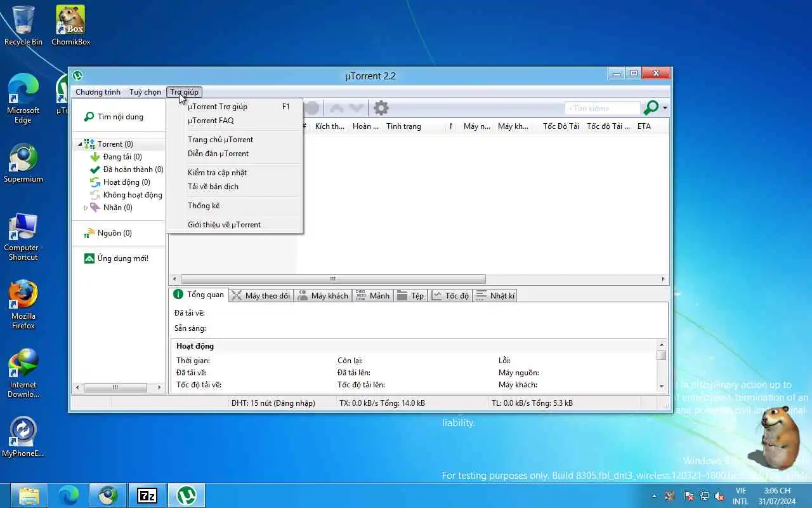This screenshot has width=812, height=508.
Task: Choose Diễn đàn µTorrent entry
Action: pyautogui.click(x=235, y=154)
